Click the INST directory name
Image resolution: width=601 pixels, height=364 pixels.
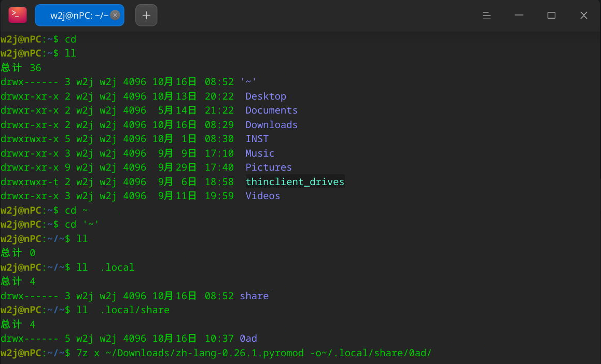[x=257, y=138]
